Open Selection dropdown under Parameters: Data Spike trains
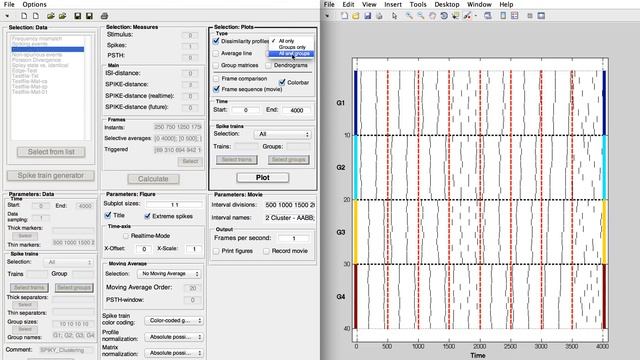The width and height of the screenshot is (640, 360). coord(69,262)
